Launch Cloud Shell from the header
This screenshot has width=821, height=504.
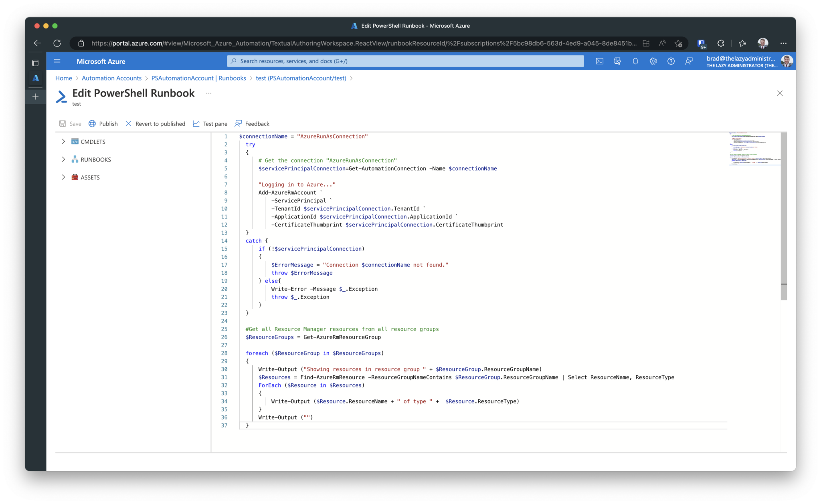click(599, 61)
